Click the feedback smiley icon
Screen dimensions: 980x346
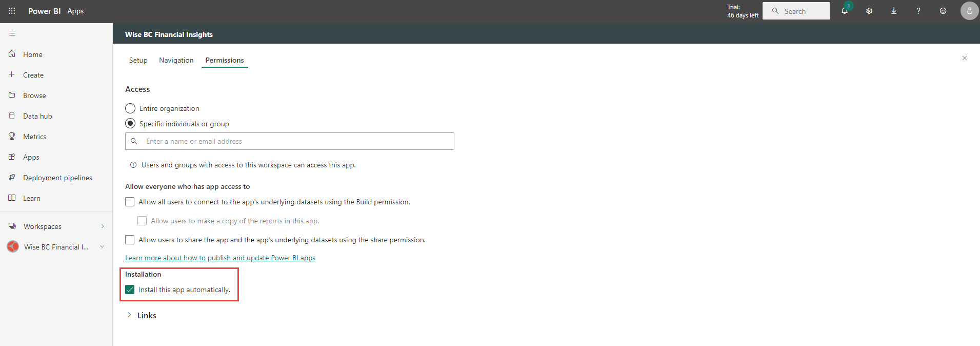pyautogui.click(x=943, y=11)
